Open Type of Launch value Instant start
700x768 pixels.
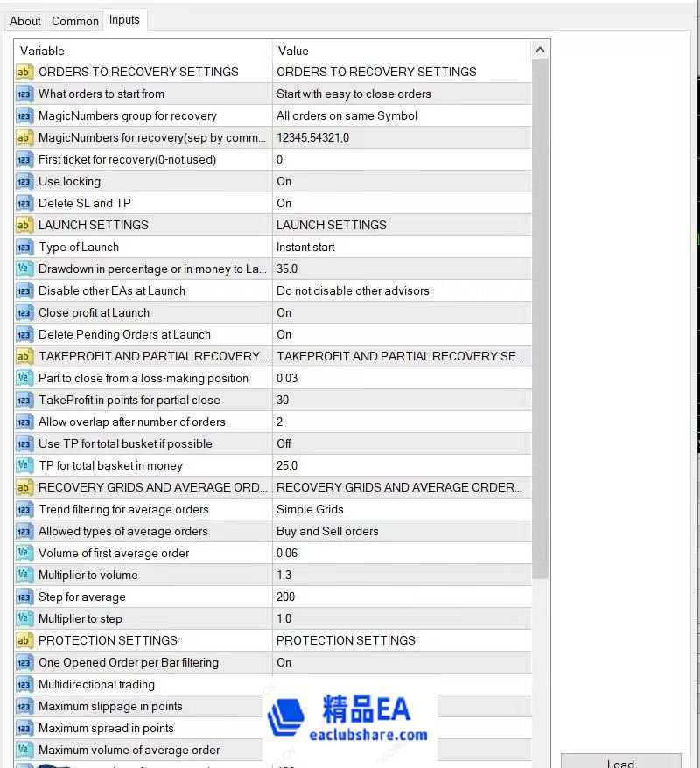(x=401, y=247)
